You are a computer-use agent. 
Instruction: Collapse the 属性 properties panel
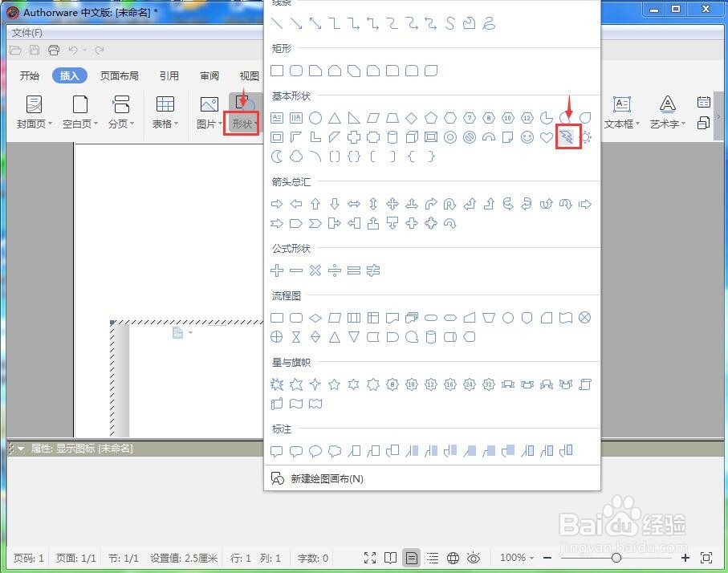coord(21,448)
